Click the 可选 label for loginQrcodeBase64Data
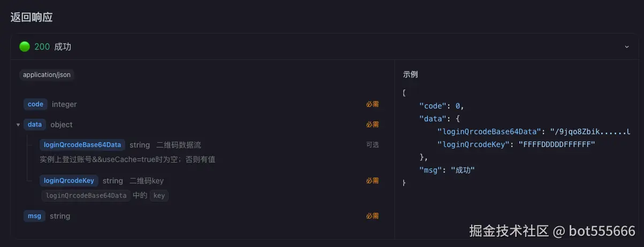This screenshot has width=644, height=247. coord(372,145)
